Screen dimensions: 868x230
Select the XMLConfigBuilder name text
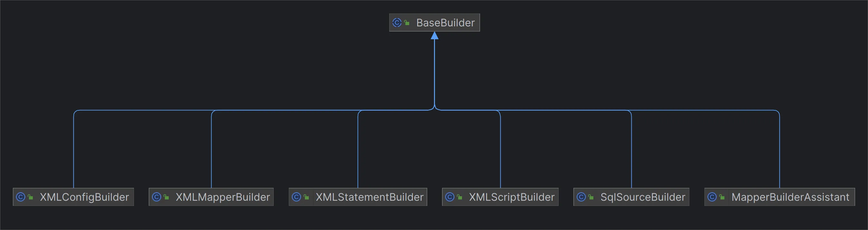tap(84, 197)
